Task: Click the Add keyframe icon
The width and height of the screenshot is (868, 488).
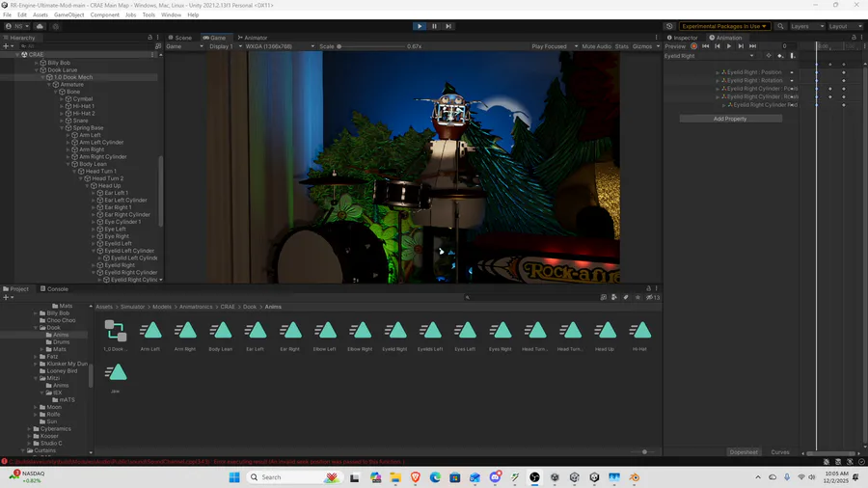Action: click(x=780, y=56)
